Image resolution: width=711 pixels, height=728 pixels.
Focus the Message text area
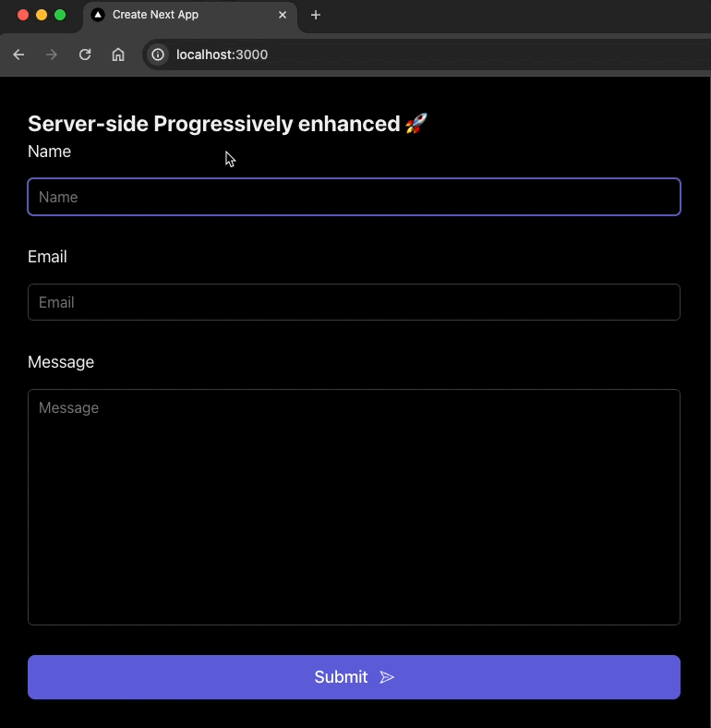coord(354,507)
